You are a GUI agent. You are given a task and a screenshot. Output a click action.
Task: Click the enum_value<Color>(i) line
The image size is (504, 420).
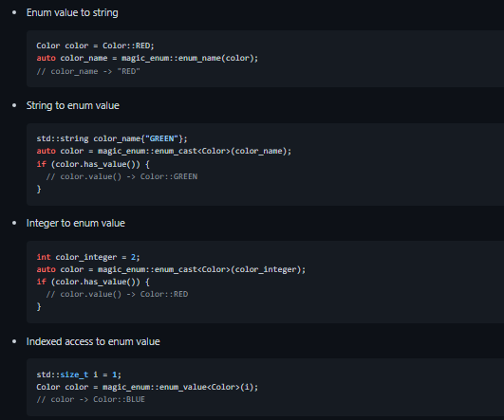(x=147, y=387)
